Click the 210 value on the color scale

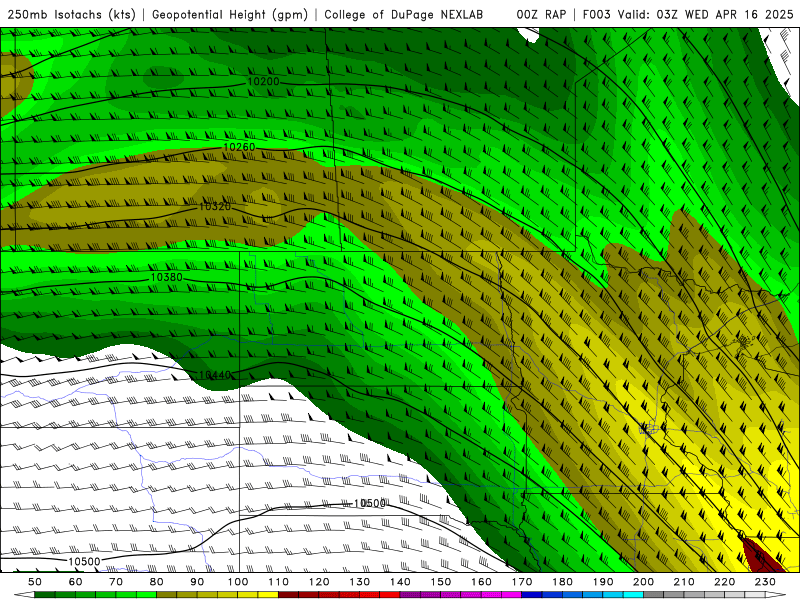point(684,582)
